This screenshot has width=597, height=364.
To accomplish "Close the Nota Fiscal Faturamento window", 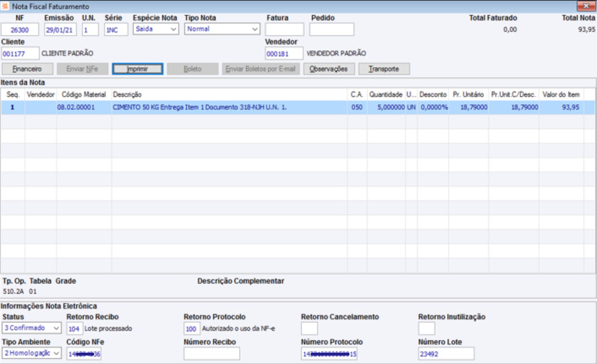I will point(586,6).
